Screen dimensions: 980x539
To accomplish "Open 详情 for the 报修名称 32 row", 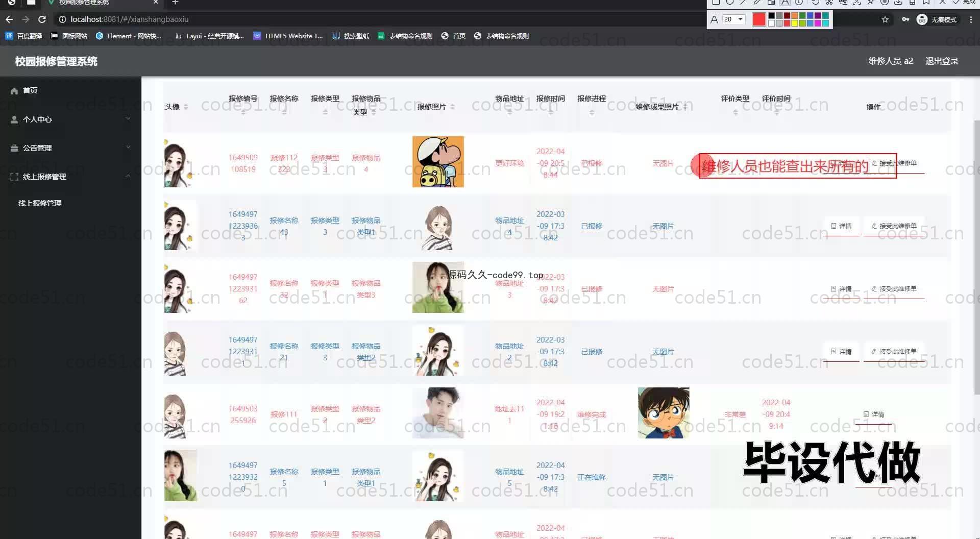I will click(841, 289).
